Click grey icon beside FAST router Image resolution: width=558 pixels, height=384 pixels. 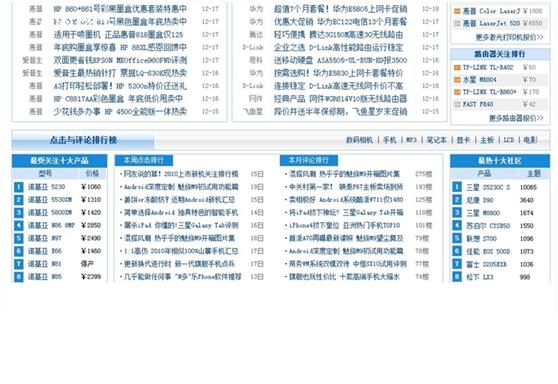click(457, 104)
